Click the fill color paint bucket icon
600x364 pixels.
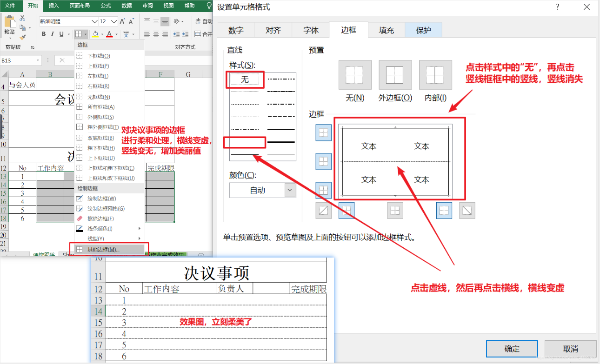95,34
